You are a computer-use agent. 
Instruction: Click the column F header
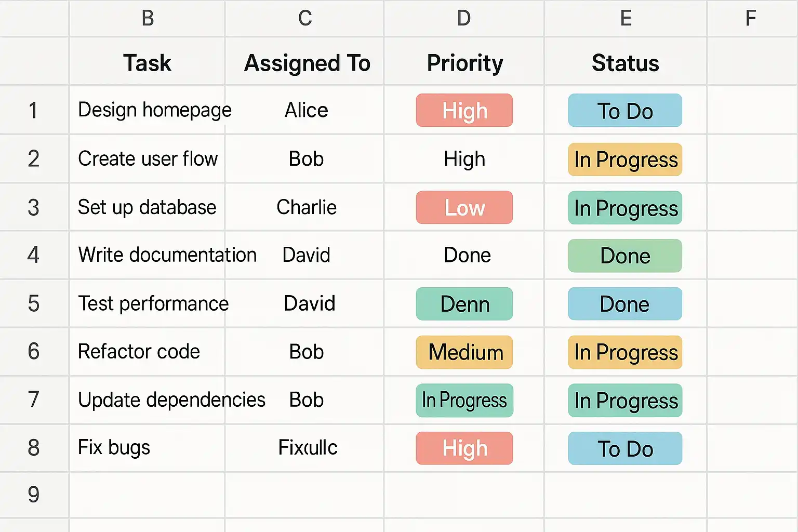tap(751, 19)
